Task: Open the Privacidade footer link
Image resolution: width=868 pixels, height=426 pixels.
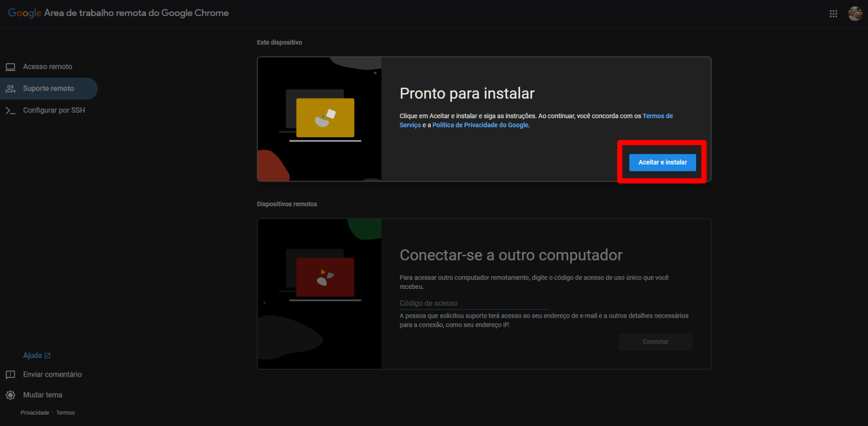Action: 35,413
